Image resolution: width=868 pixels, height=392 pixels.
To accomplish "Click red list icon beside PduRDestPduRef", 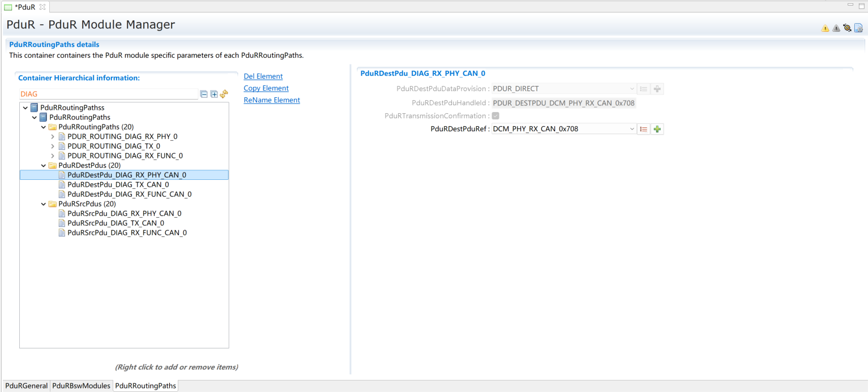I will click(x=643, y=129).
